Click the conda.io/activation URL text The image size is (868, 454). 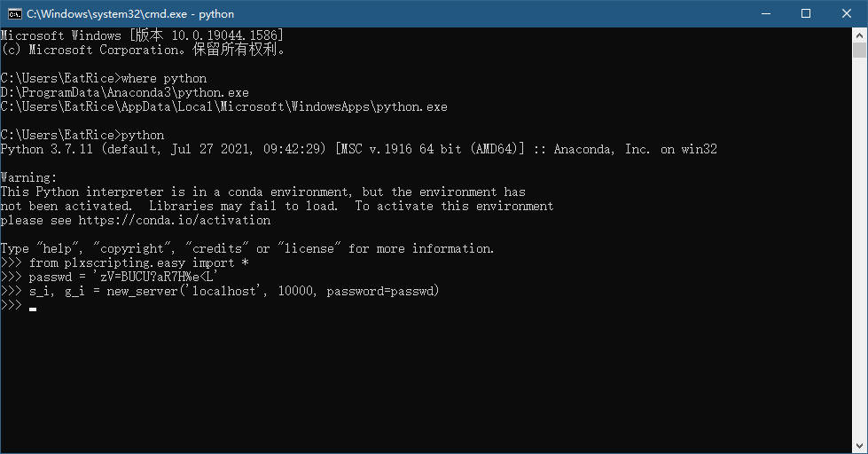tap(175, 221)
